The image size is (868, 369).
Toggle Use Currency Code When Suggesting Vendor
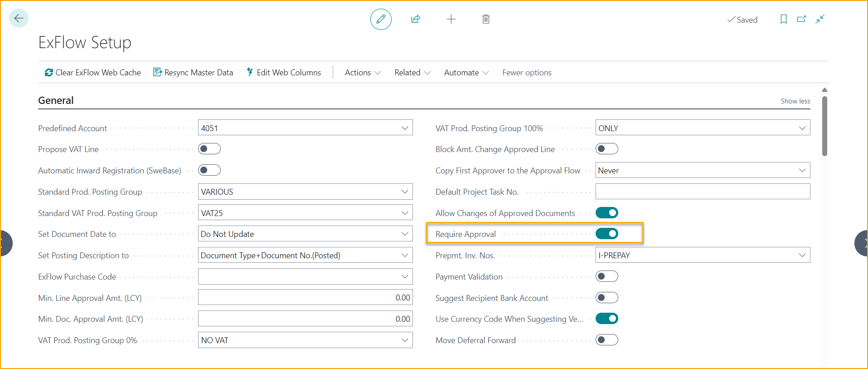click(x=607, y=319)
